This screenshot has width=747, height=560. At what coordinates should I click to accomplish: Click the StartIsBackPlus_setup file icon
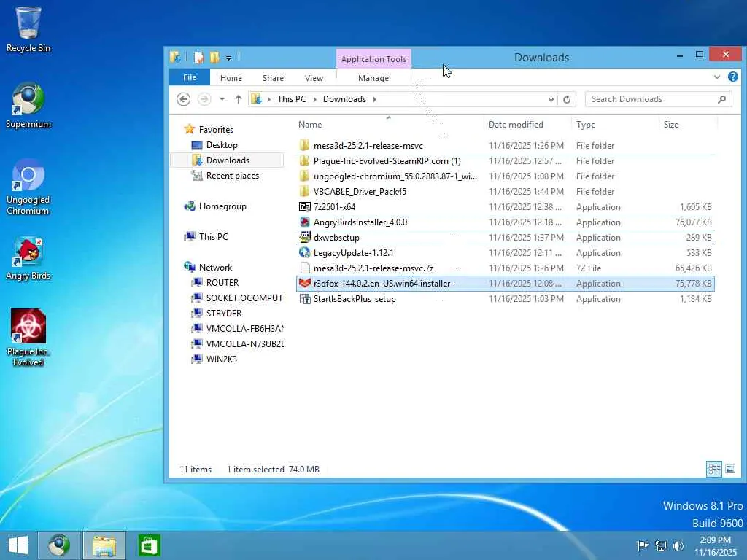coord(304,298)
